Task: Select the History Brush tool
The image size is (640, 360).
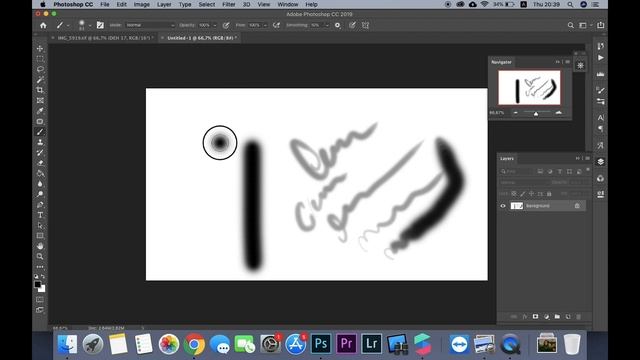Action: click(40, 153)
